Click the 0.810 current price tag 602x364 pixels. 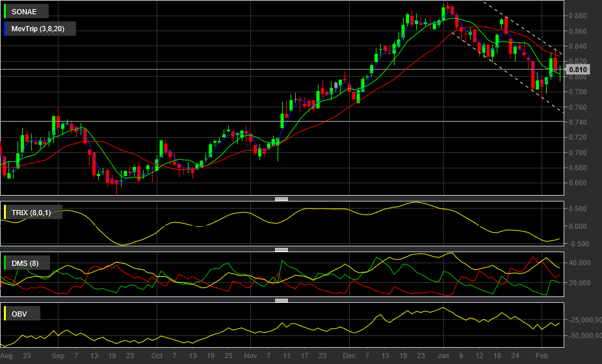(x=577, y=70)
